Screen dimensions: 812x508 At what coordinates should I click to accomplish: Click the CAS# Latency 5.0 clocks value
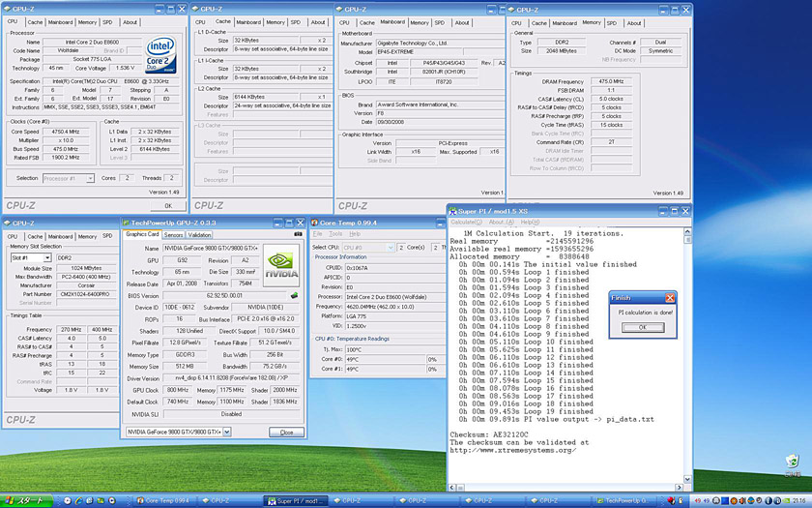pos(611,99)
